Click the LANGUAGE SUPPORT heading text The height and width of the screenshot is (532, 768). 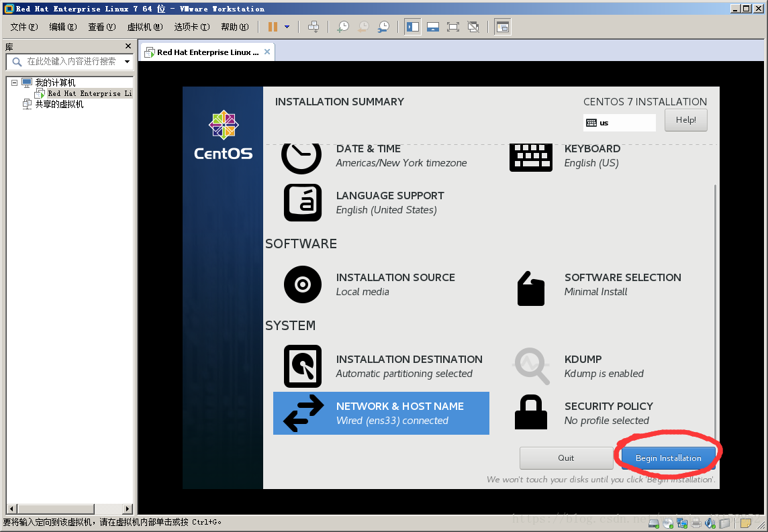390,196
